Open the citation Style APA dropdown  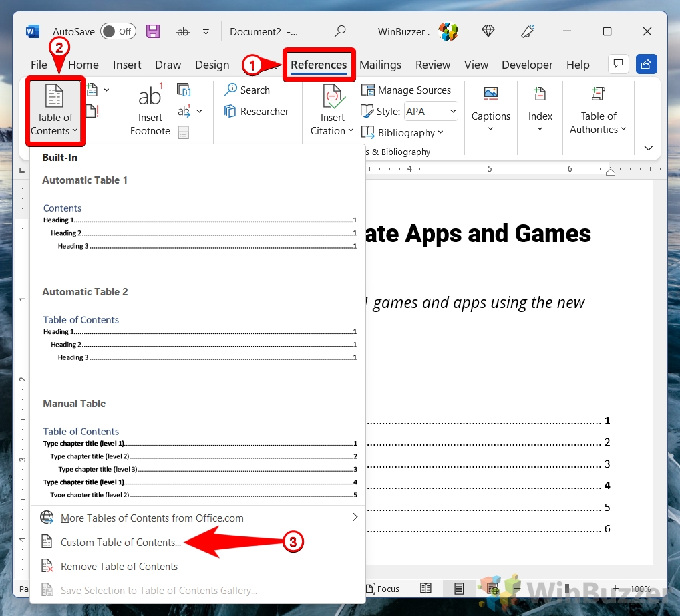tap(431, 112)
